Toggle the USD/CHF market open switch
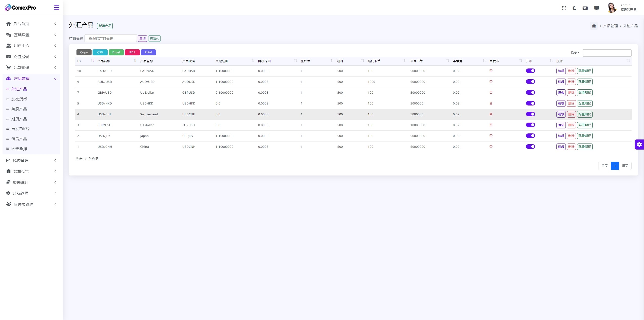The height and width of the screenshot is (320, 644). point(531,114)
